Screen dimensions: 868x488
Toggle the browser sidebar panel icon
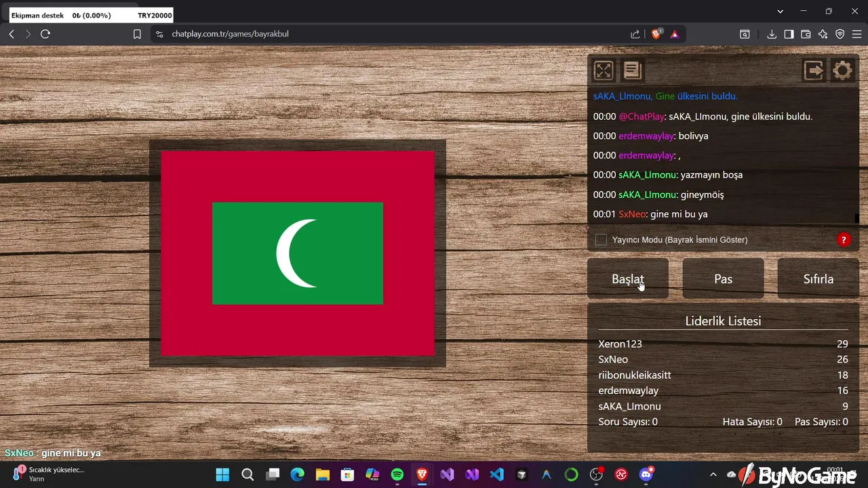[789, 34]
